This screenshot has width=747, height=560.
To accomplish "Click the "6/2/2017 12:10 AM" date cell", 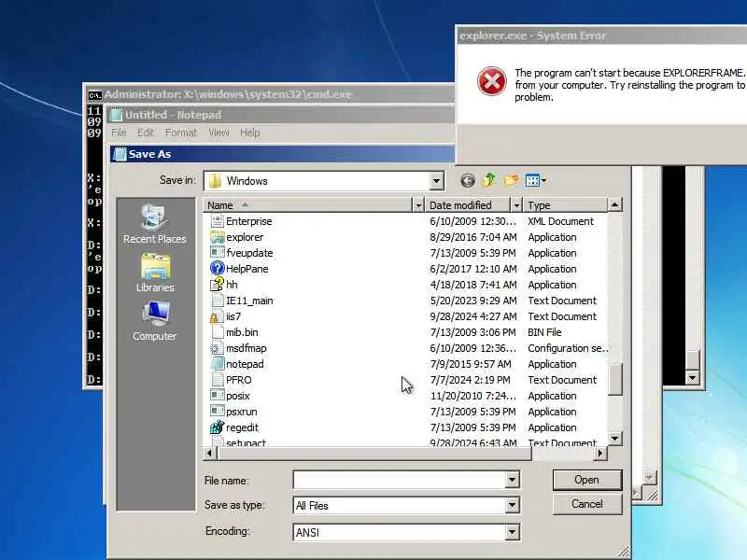I will [x=473, y=269].
